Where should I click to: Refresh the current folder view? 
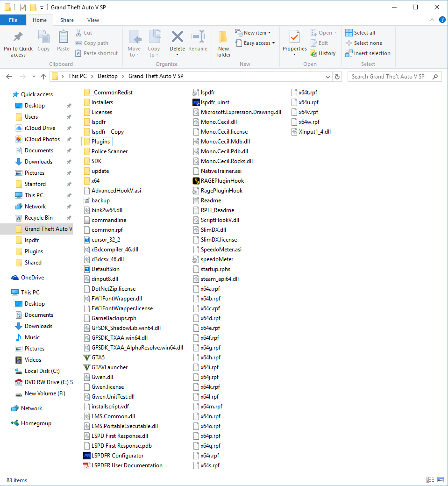coord(337,77)
